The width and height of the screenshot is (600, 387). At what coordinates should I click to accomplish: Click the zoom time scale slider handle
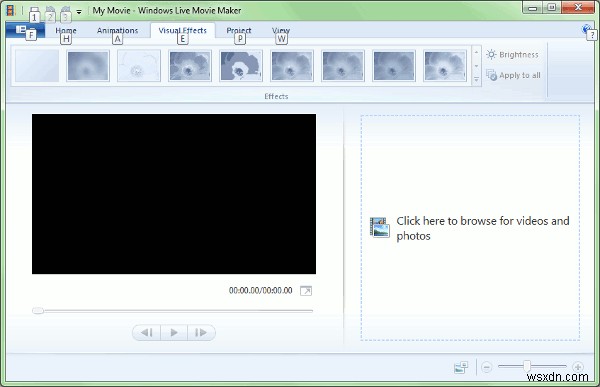(x=527, y=366)
